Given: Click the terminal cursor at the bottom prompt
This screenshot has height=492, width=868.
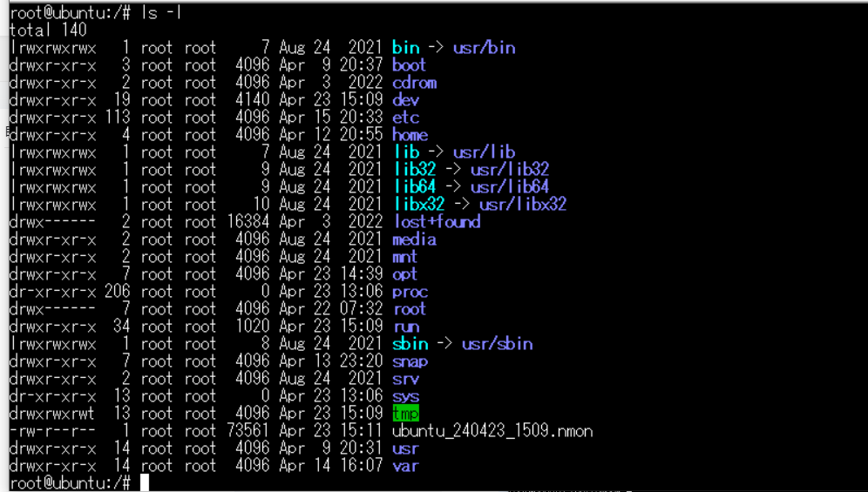Looking at the screenshot, I should [145, 482].
